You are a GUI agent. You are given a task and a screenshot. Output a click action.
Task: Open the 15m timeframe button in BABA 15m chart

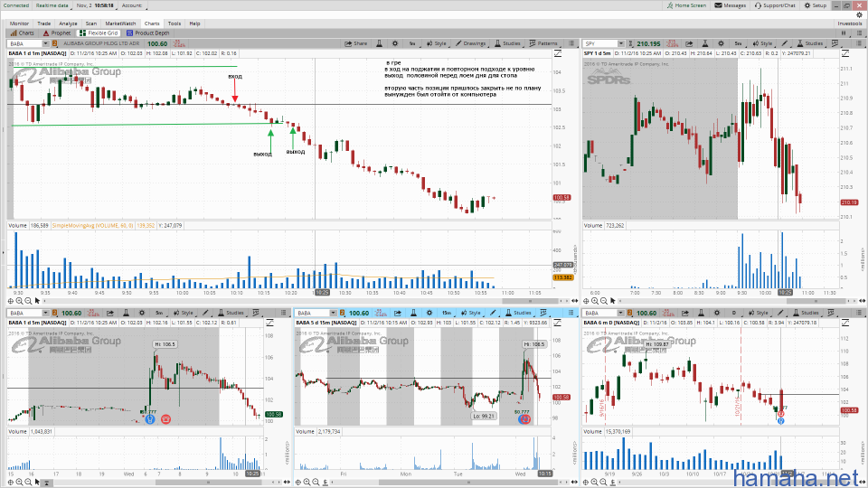(446, 314)
